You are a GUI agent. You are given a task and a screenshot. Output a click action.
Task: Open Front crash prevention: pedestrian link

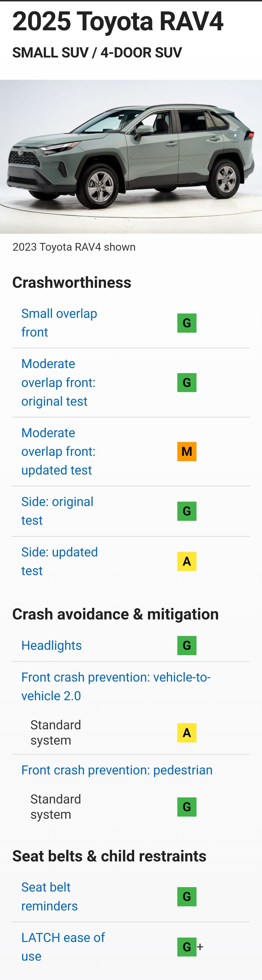pyautogui.click(x=117, y=770)
